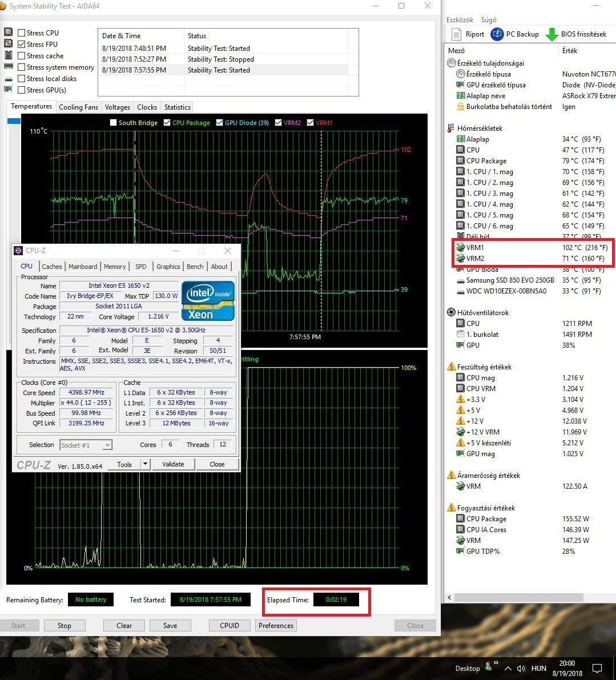Click the horizontal scrollbar in the AIDA64 sensor panel
This screenshot has height=680, width=616.
[x=518, y=598]
